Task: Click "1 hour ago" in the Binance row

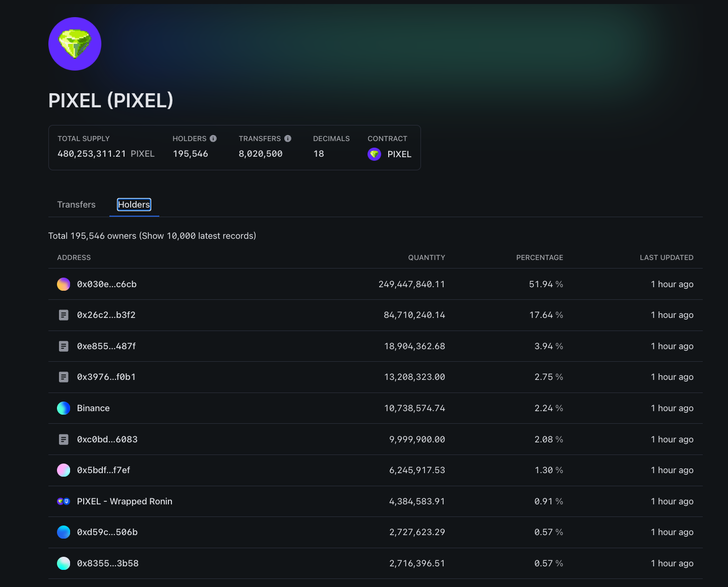Action: coord(672,408)
